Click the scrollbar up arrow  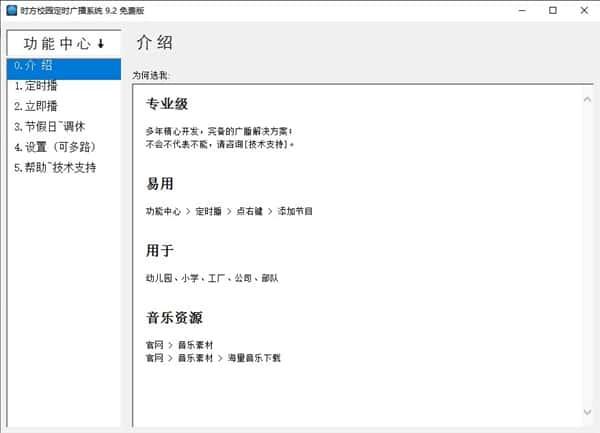[x=586, y=98]
